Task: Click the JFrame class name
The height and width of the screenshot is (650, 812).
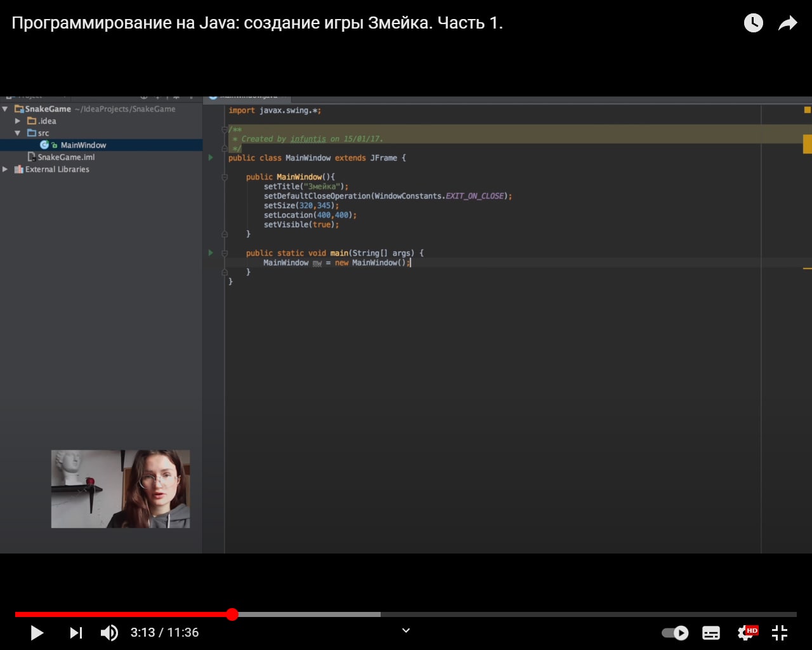Action: point(384,158)
